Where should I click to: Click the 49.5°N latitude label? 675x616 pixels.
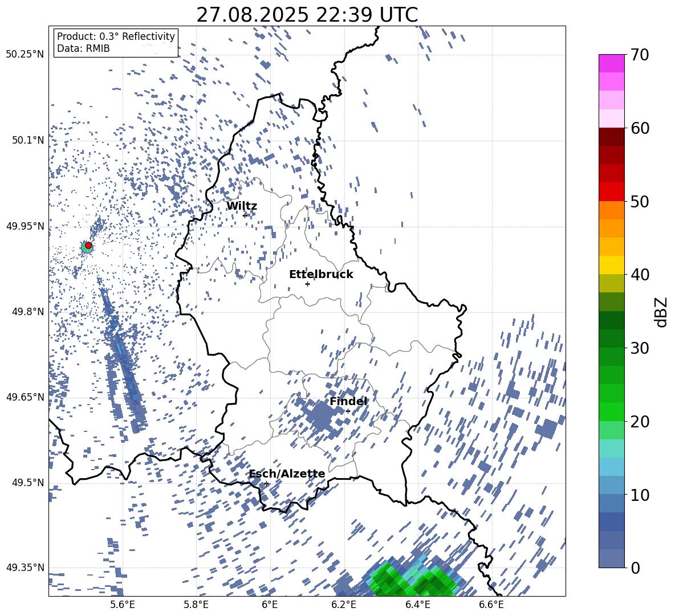click(x=29, y=482)
